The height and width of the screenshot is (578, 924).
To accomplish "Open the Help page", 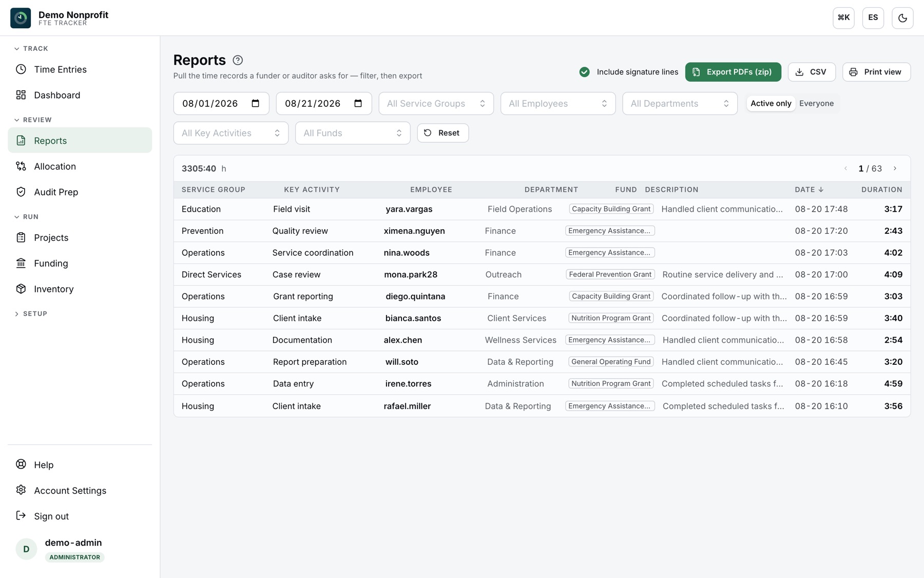I will click(80, 464).
